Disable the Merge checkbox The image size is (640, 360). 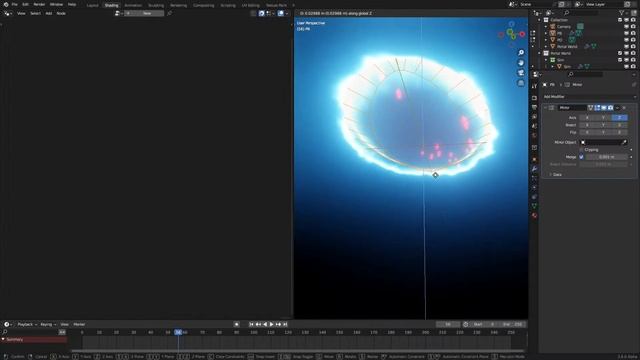(x=582, y=157)
